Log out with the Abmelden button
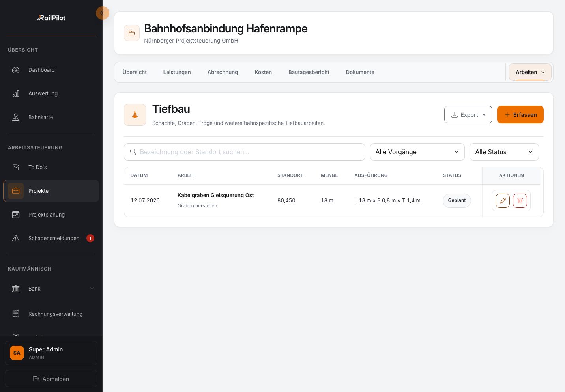 point(51,379)
